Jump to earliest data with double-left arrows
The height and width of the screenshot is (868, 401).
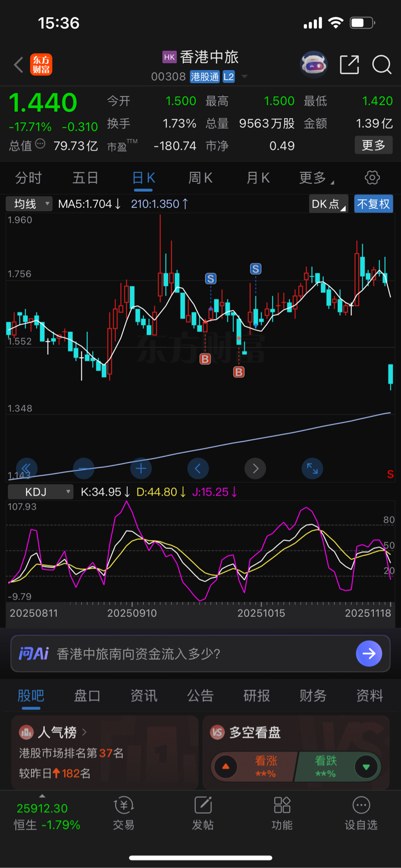point(26,468)
